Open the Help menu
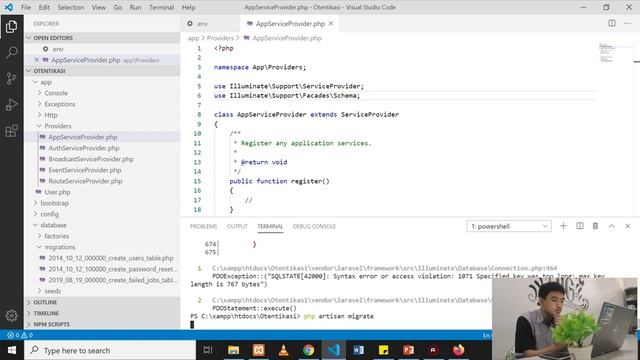This screenshot has height=360, width=640. (x=188, y=7)
